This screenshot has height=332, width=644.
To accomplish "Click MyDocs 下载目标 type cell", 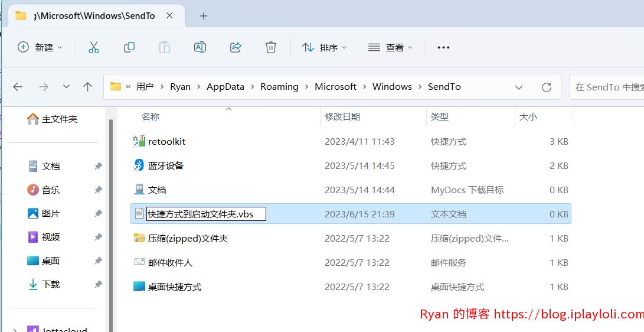I will pos(467,190).
